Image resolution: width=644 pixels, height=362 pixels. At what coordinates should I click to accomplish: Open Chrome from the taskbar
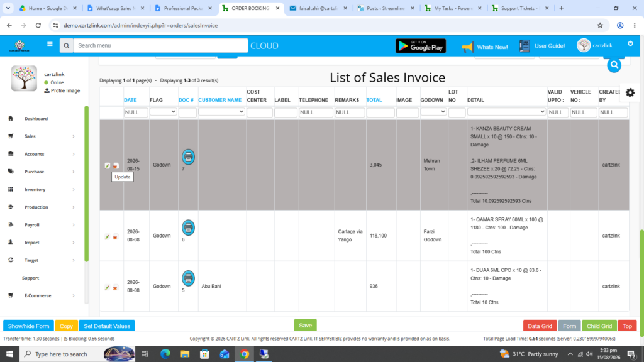(245, 354)
